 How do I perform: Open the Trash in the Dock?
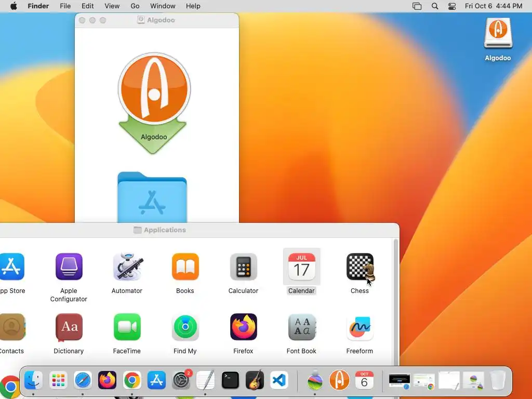pyautogui.click(x=498, y=380)
